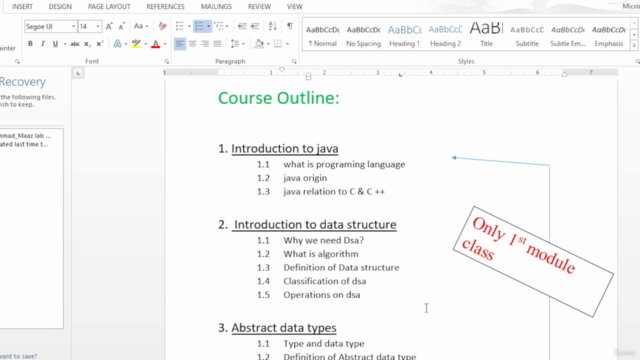Open the Insert tab

22,7
